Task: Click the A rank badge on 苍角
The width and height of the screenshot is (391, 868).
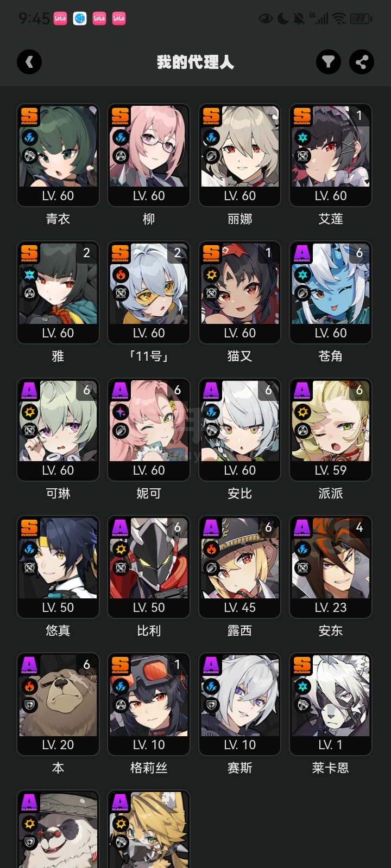Action: point(302,253)
